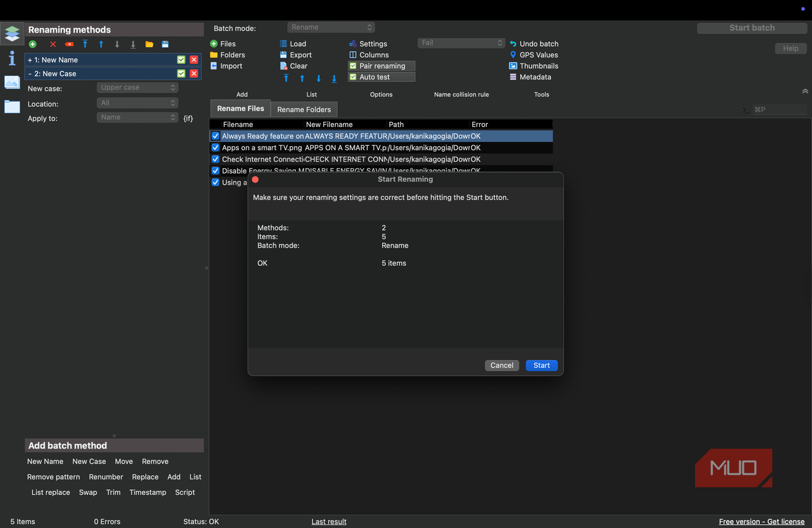Open the Name collision rule Fail dropdown
The width and height of the screenshot is (812, 528).
coord(461,43)
